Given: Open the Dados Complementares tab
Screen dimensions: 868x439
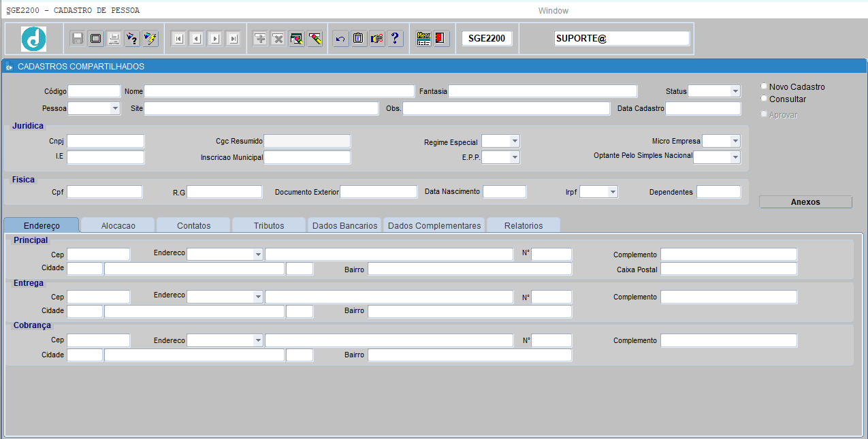Looking at the screenshot, I should pyautogui.click(x=434, y=225).
